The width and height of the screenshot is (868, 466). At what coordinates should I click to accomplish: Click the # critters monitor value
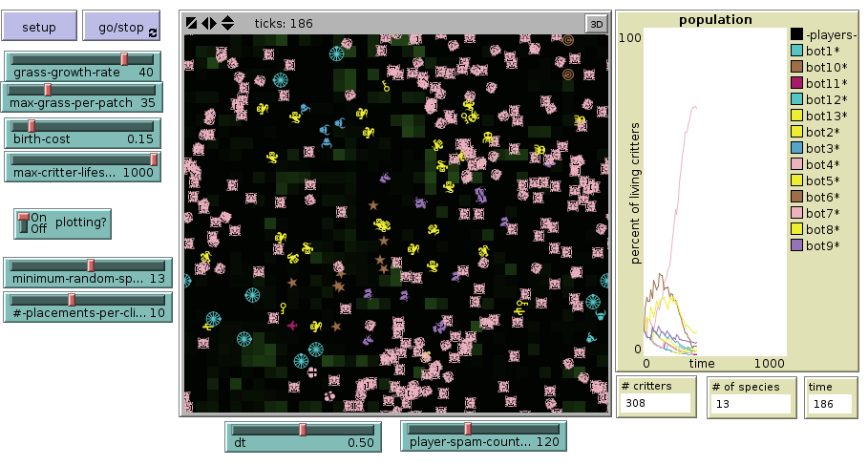point(655,404)
